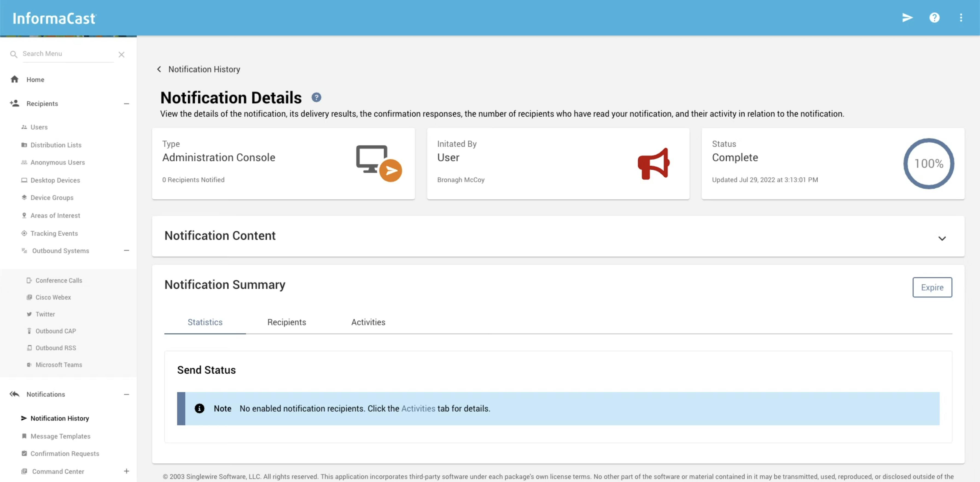Screen dimensions: 980x482
Task: Click the Outbound Systems icon
Action: click(x=24, y=250)
